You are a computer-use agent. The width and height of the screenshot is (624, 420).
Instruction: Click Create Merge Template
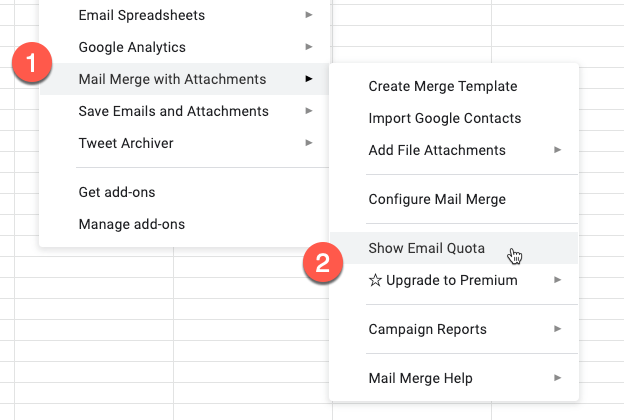pyautogui.click(x=454, y=86)
